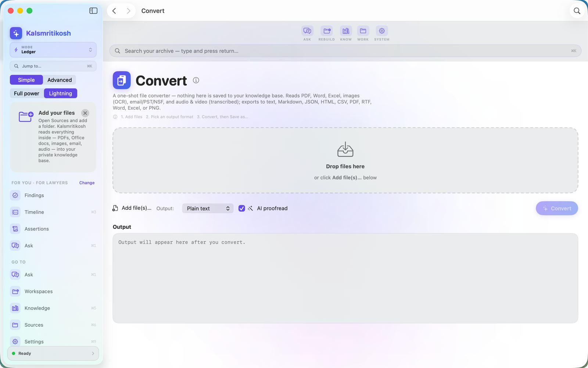Switch to Advanced mode
The height and width of the screenshot is (368, 588).
click(x=60, y=80)
